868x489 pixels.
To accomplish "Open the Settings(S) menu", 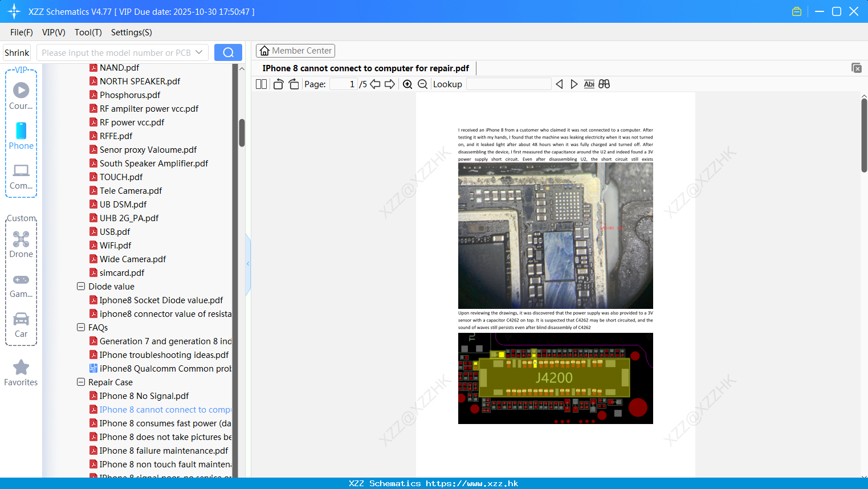I will pyautogui.click(x=132, y=32).
